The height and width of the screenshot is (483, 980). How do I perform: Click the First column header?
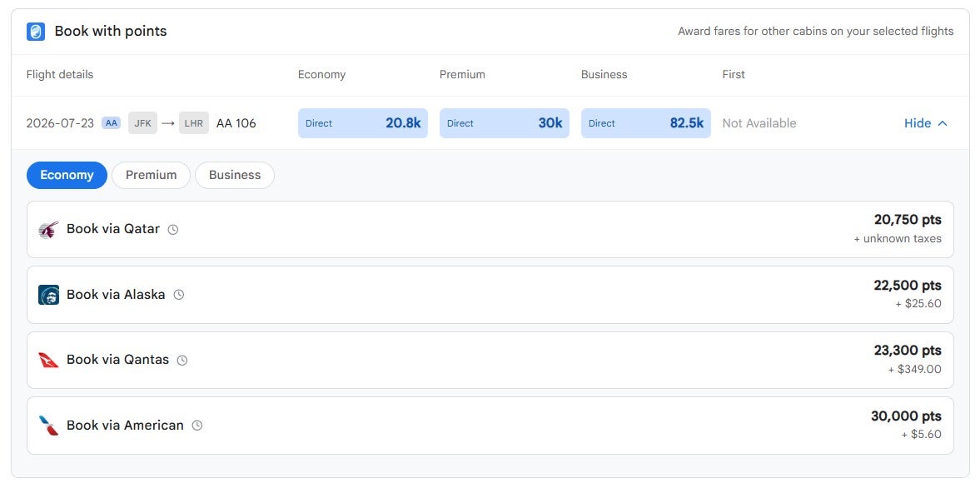click(x=734, y=74)
